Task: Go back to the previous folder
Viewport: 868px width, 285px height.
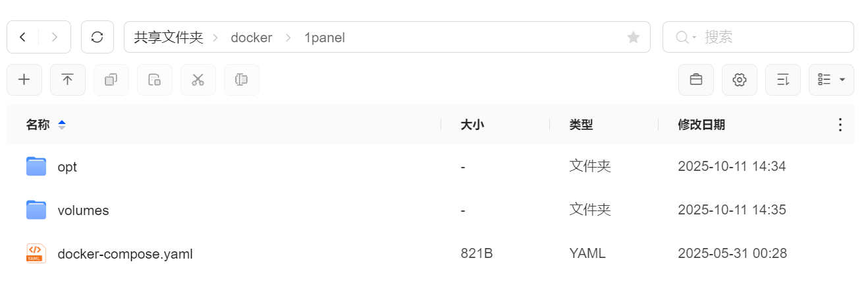Action: [23, 37]
